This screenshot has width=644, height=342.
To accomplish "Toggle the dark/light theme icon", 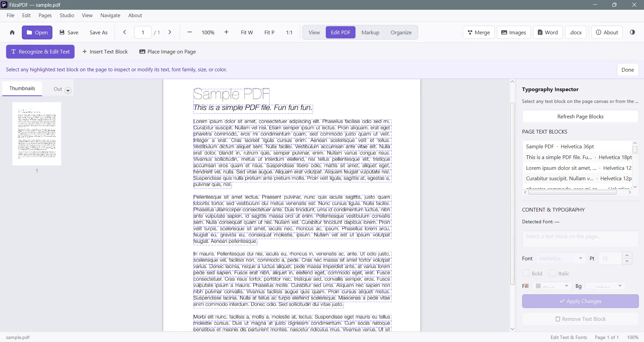I will pos(633,32).
